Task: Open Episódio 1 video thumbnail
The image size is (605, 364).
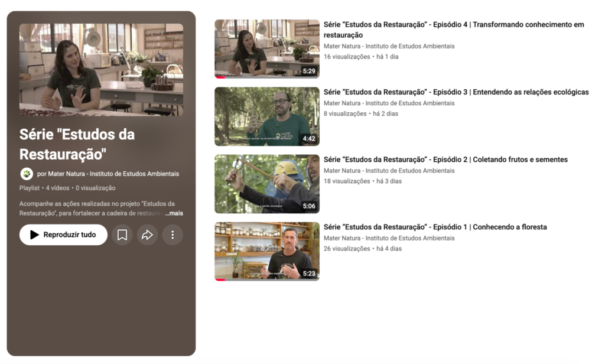Action: click(267, 251)
